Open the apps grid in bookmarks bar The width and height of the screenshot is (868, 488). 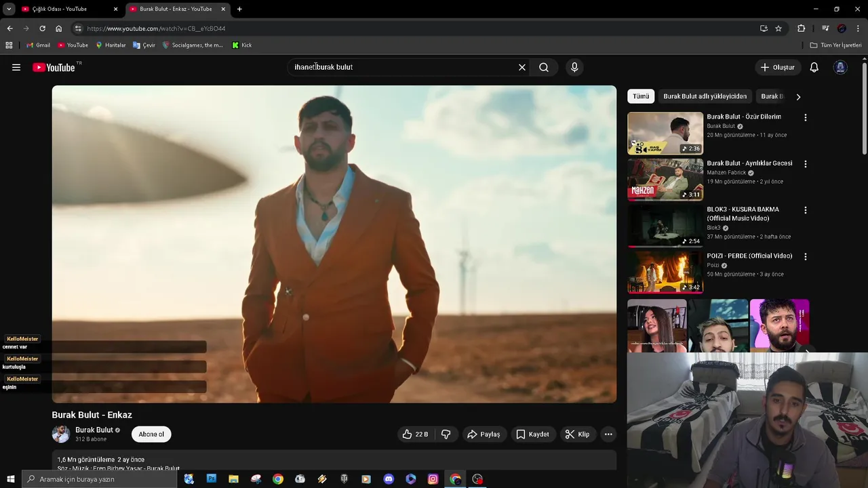(x=9, y=45)
